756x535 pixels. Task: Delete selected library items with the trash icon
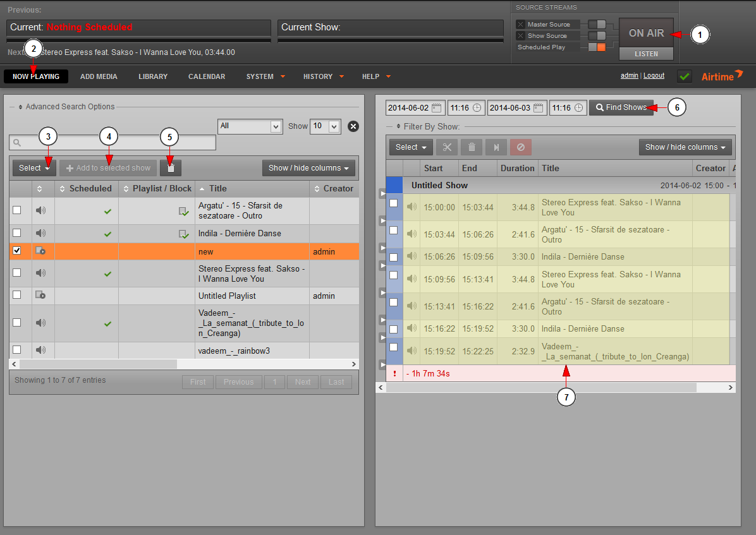pos(171,168)
